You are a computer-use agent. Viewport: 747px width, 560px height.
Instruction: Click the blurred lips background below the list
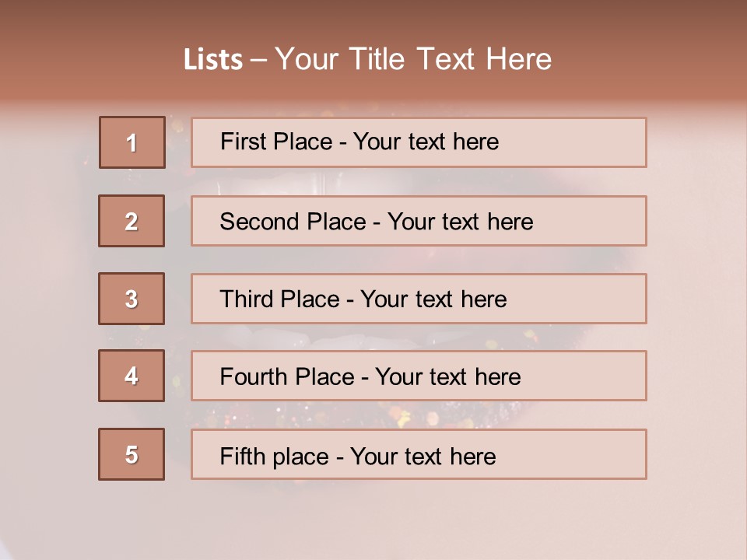372,519
